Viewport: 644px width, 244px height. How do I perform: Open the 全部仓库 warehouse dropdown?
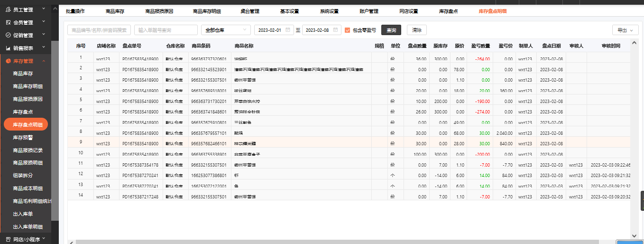(x=226, y=30)
